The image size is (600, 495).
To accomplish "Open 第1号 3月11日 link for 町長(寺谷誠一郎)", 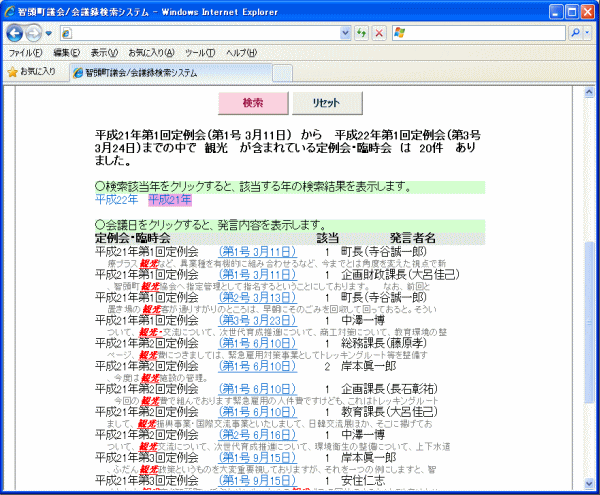I will coord(258,252).
